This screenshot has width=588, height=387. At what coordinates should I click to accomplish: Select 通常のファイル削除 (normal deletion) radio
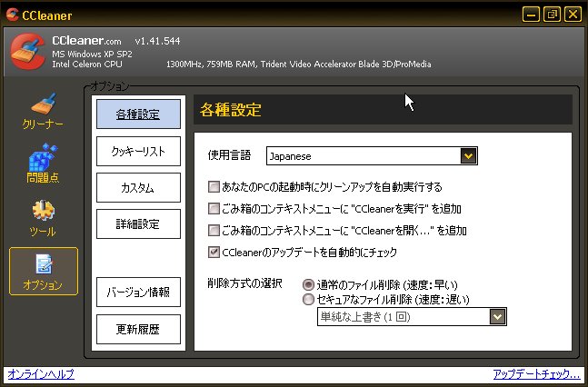tap(308, 285)
